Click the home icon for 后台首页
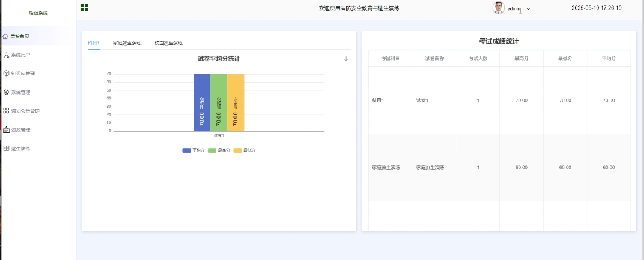The width and height of the screenshot is (644, 260). coord(5,36)
